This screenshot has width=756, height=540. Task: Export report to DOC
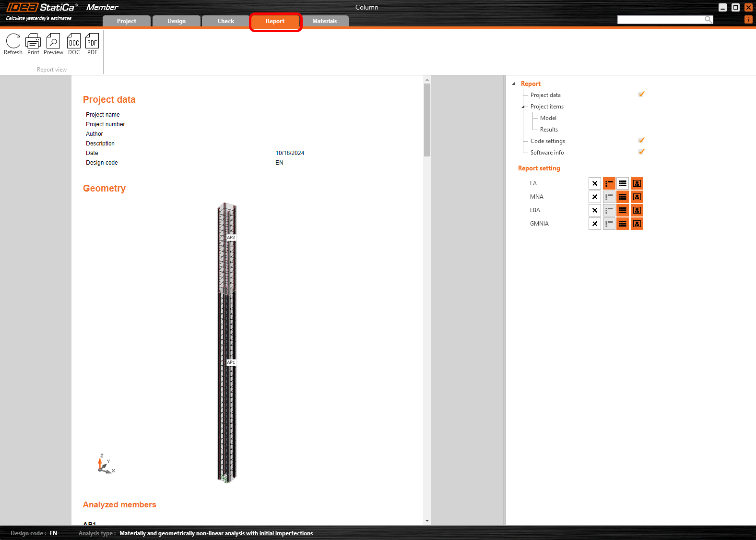(x=74, y=44)
